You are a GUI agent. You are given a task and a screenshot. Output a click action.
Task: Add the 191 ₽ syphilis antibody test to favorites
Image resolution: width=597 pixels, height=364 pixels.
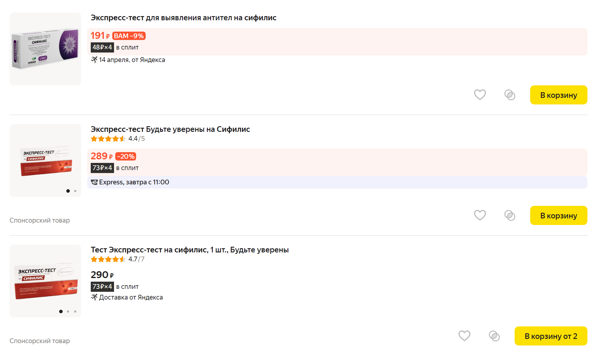tap(480, 95)
